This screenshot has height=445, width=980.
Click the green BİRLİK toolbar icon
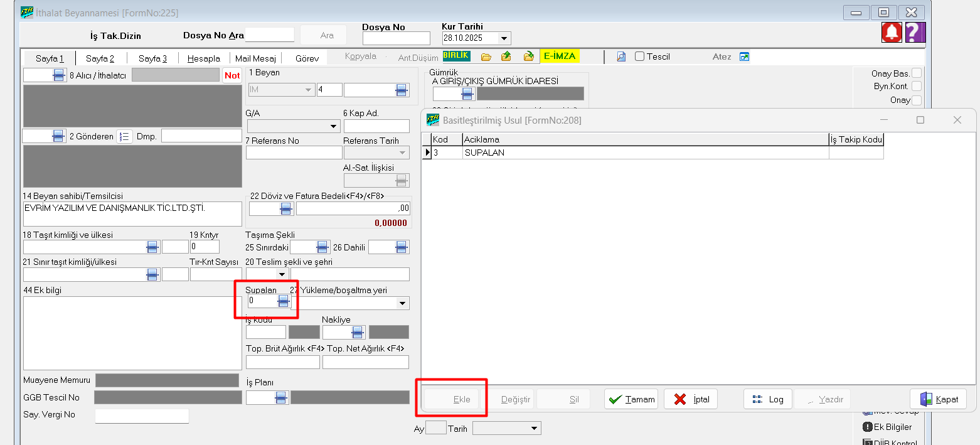point(456,55)
